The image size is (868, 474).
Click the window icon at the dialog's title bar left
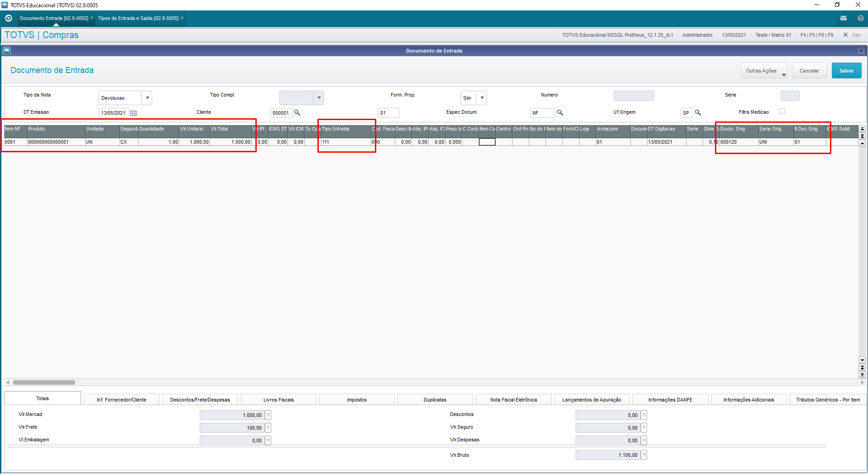click(7, 51)
